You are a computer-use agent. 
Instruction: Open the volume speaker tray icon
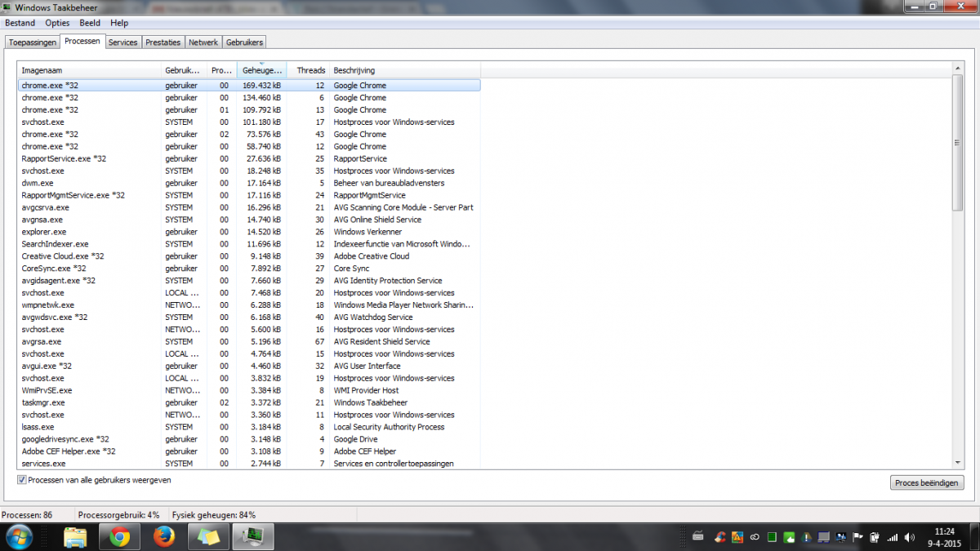[909, 536]
